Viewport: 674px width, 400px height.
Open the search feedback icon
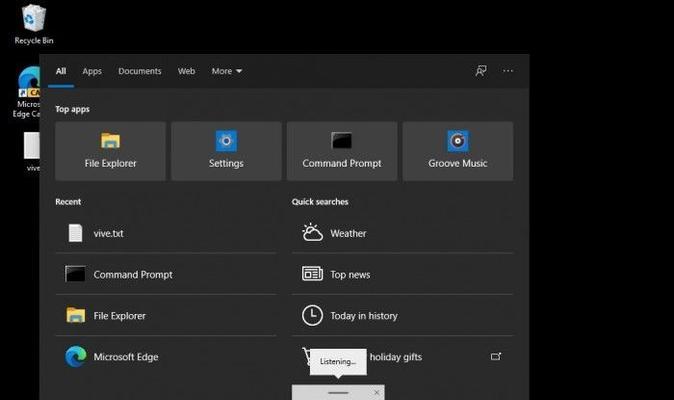point(481,71)
